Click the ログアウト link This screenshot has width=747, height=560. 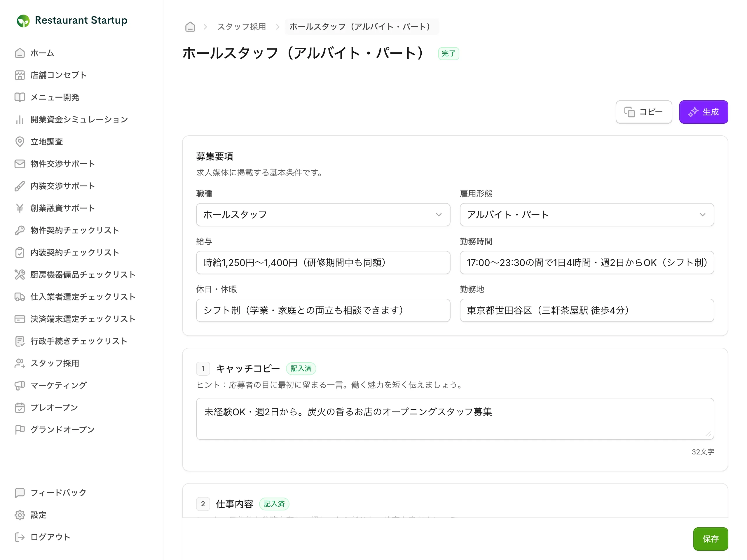50,537
